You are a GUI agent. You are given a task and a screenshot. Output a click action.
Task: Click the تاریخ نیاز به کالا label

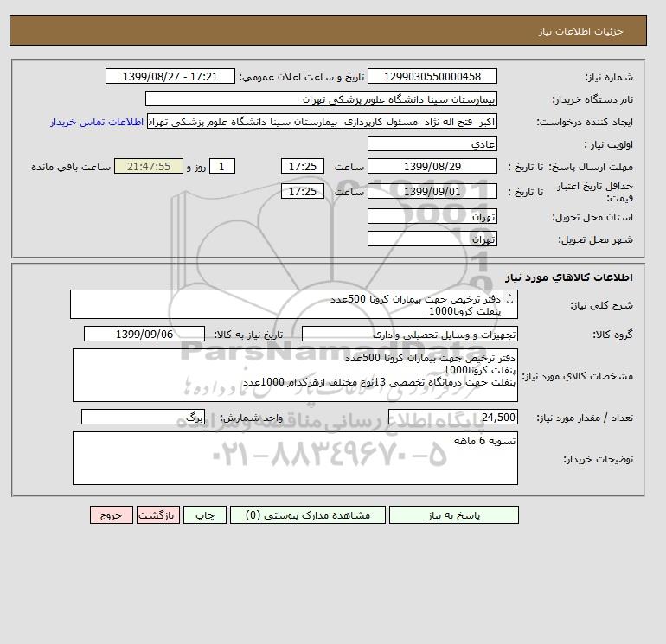click(248, 335)
